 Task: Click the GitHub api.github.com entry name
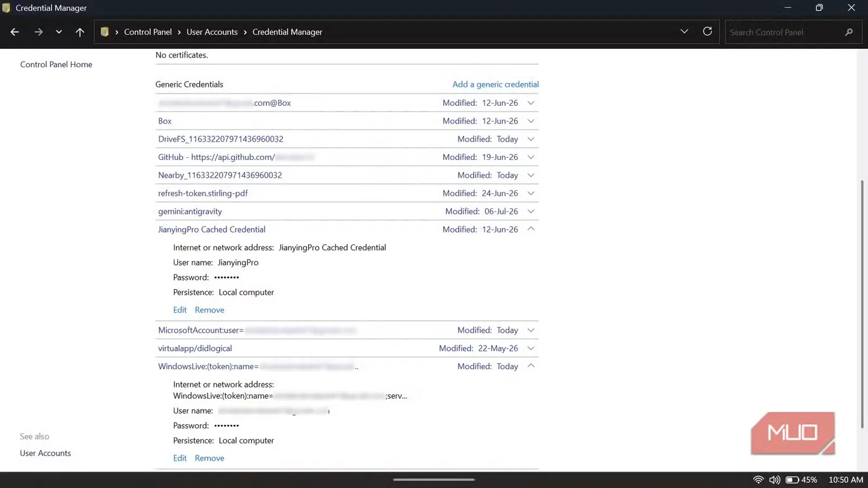pyautogui.click(x=236, y=157)
